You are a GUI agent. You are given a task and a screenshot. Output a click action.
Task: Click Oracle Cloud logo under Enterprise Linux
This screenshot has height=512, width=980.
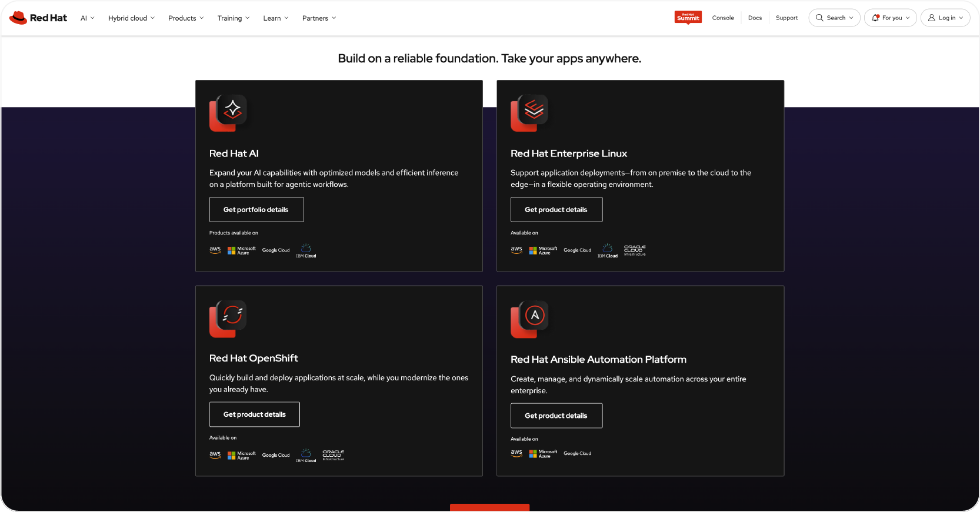(x=635, y=250)
